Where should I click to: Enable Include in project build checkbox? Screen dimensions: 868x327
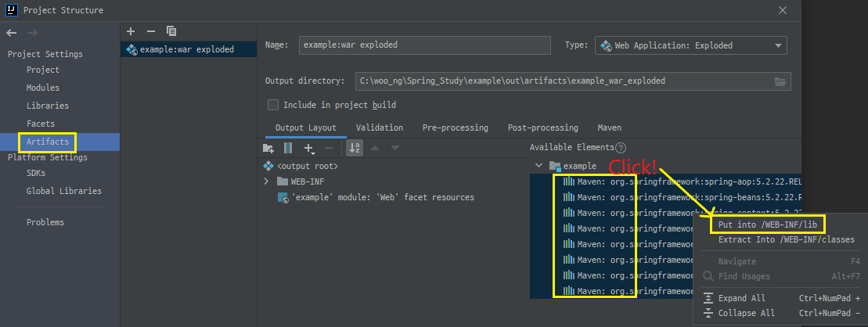click(273, 105)
